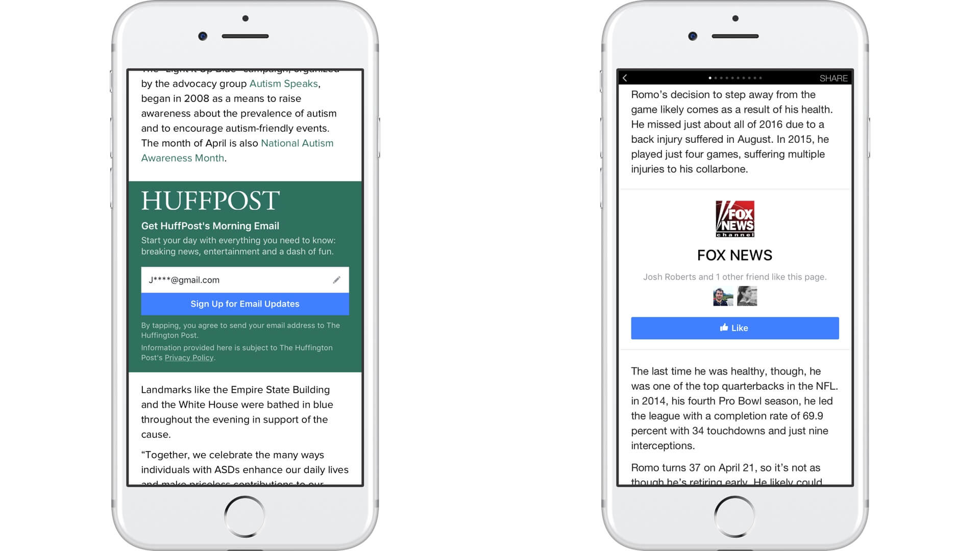The height and width of the screenshot is (551, 980).
Task: Click the Fox News channel icon
Action: [x=734, y=218]
